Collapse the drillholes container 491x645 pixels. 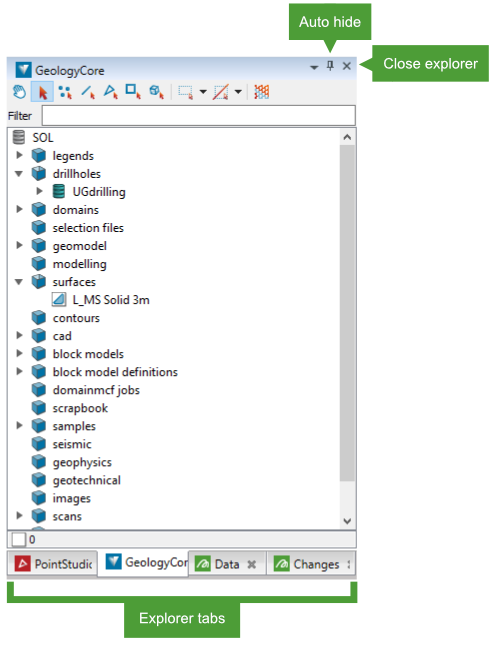(x=19, y=174)
